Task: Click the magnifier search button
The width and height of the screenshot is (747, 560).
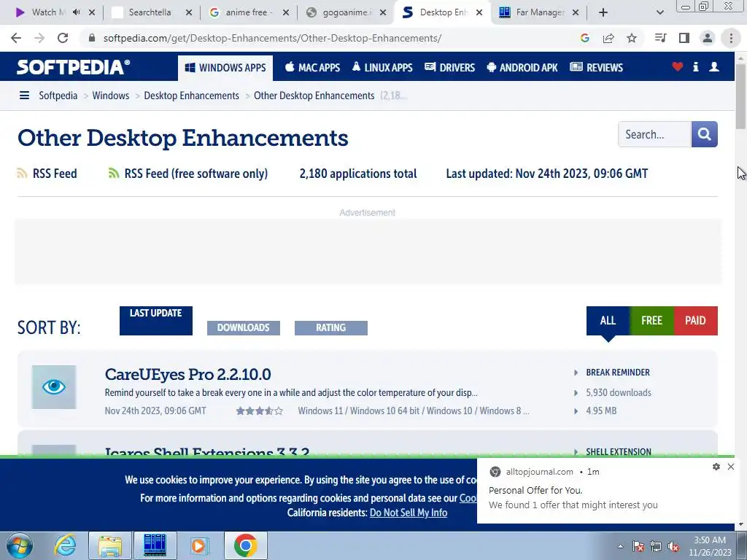Action: [704, 134]
